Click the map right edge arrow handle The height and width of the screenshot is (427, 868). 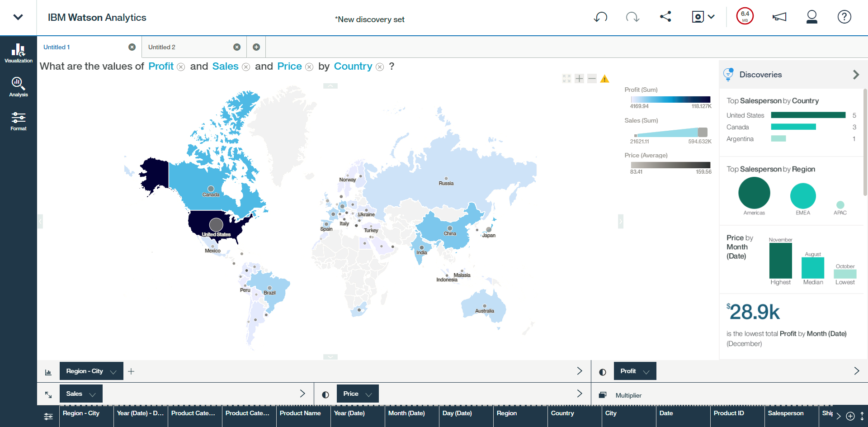point(621,221)
